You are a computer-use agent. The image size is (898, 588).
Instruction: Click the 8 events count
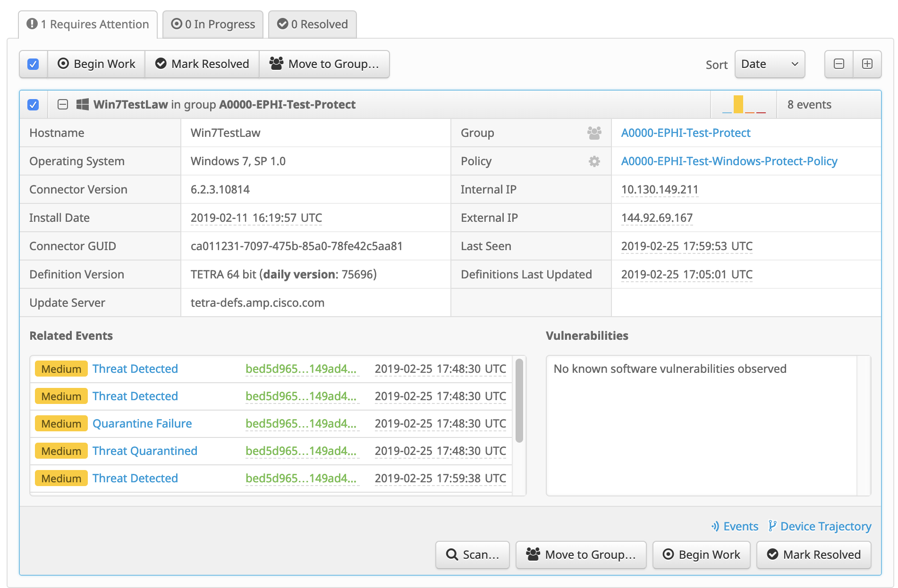(x=809, y=105)
